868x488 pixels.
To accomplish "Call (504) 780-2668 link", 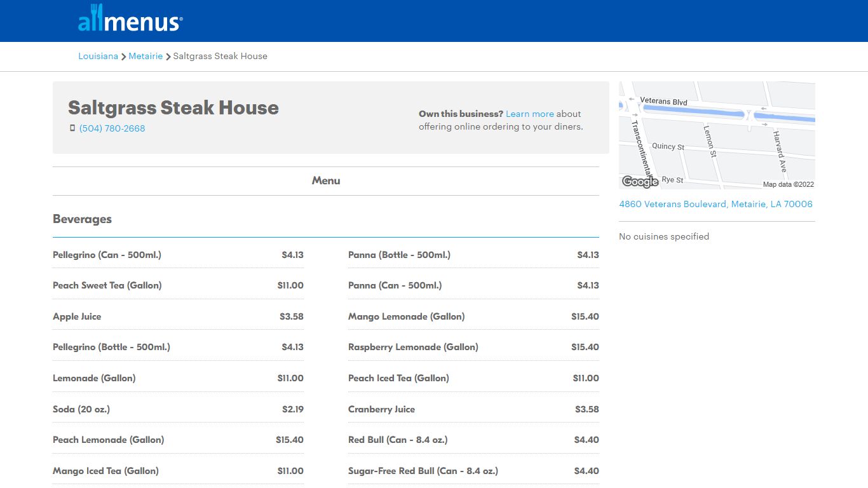I will tap(112, 128).
